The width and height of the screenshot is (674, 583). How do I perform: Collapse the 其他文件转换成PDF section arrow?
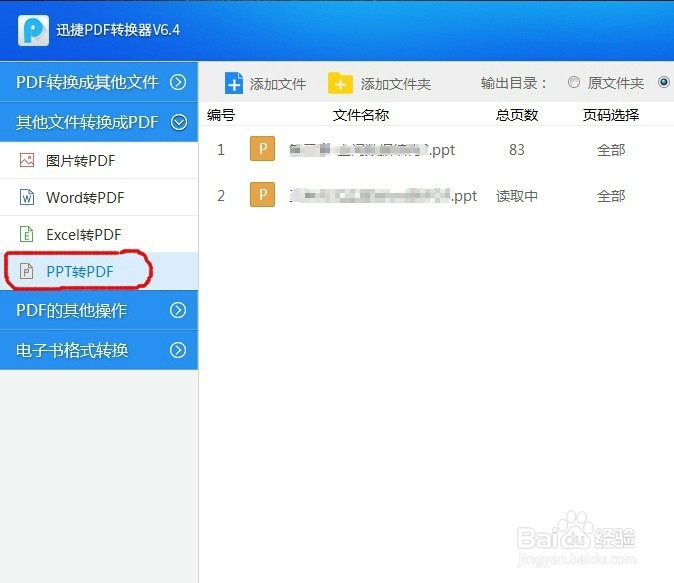179,123
